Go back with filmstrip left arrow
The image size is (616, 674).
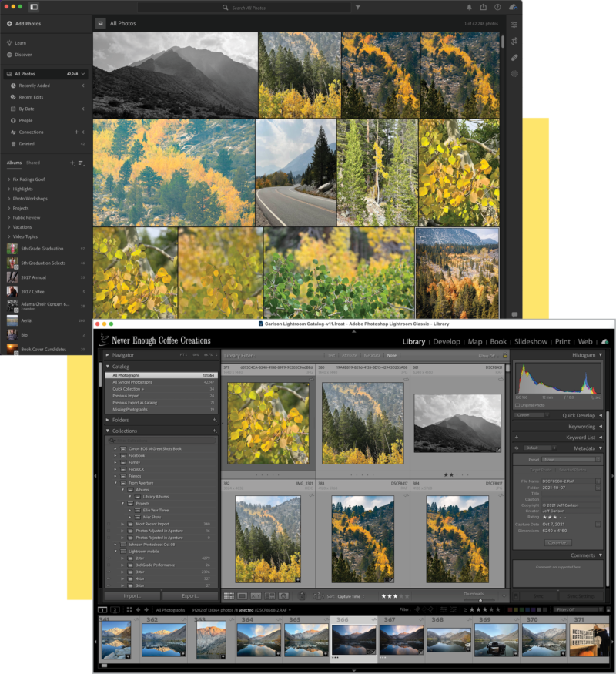(x=139, y=609)
